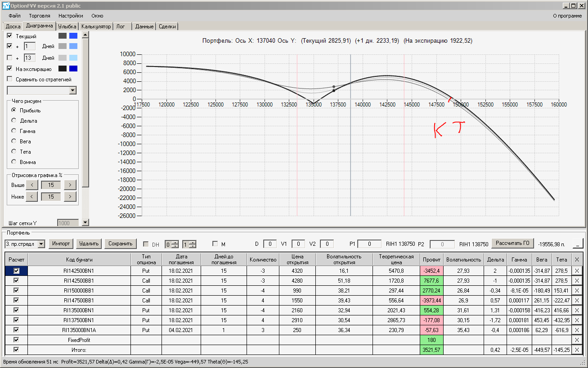Image resolution: width=588 pixels, height=368 pixels.
Task: Click the X on the RI150000BB1 row
Action: [x=577, y=291]
